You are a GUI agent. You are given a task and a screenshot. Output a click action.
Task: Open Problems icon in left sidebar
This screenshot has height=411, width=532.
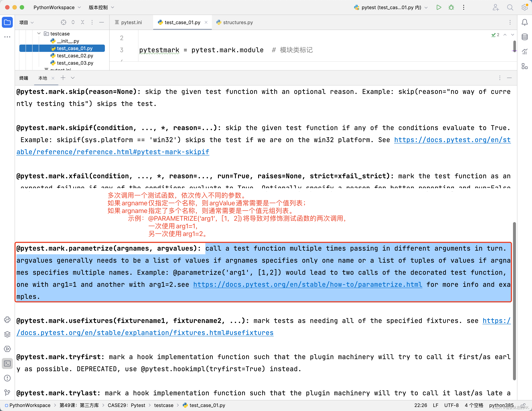pyautogui.click(x=7, y=378)
